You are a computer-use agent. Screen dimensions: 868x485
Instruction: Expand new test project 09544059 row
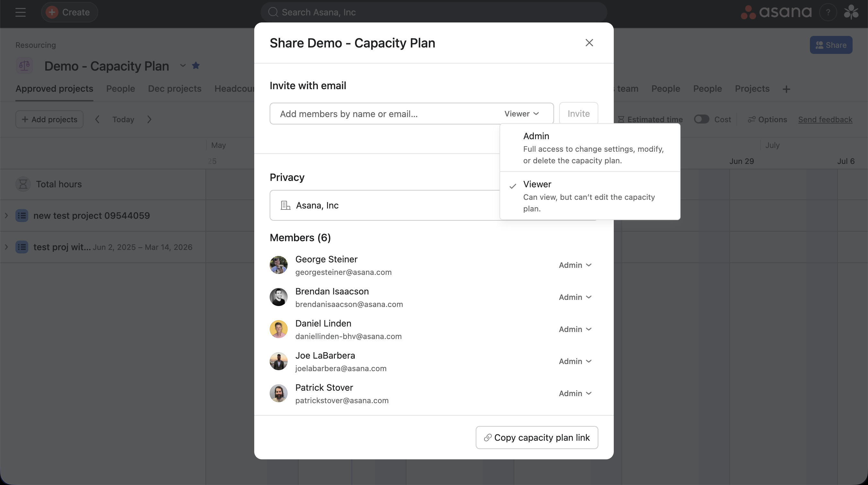[x=6, y=216]
